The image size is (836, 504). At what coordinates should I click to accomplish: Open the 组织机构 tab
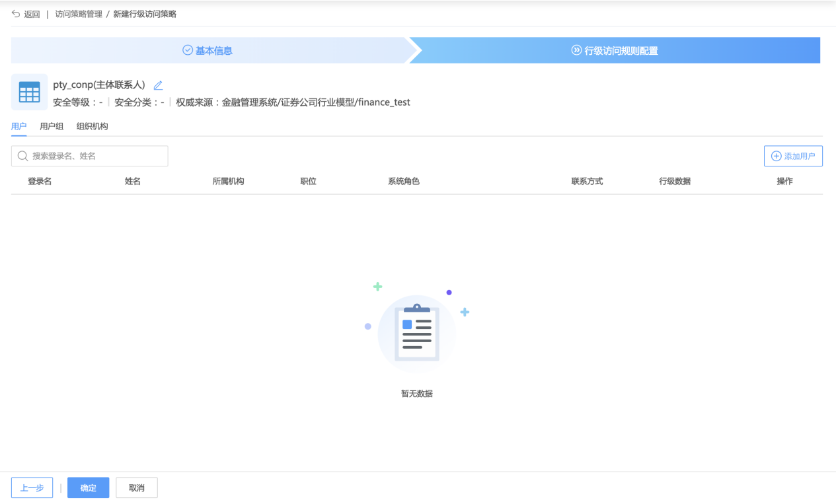tap(92, 126)
